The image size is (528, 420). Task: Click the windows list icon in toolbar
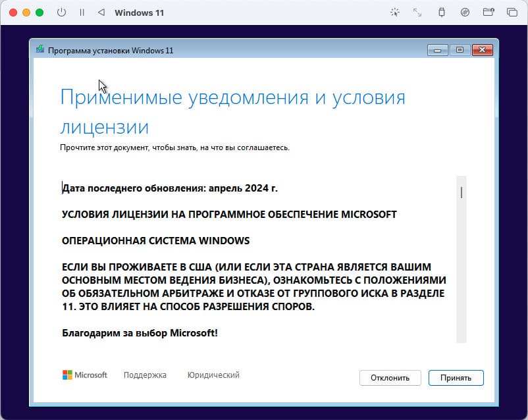[512, 13]
